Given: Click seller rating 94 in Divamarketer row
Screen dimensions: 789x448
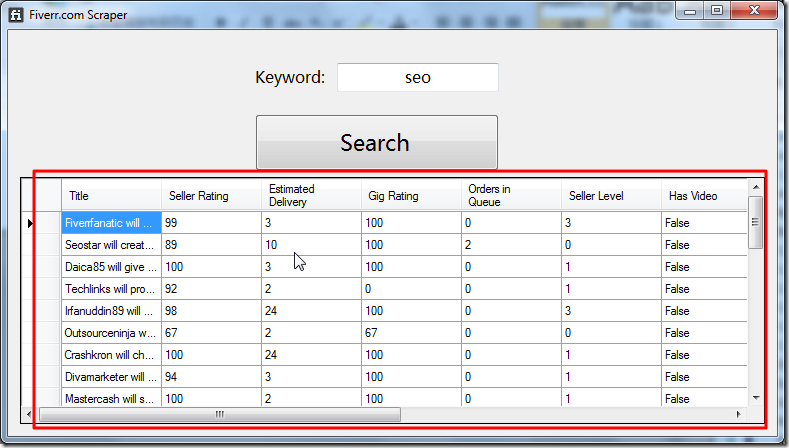Looking at the screenshot, I should (211, 377).
